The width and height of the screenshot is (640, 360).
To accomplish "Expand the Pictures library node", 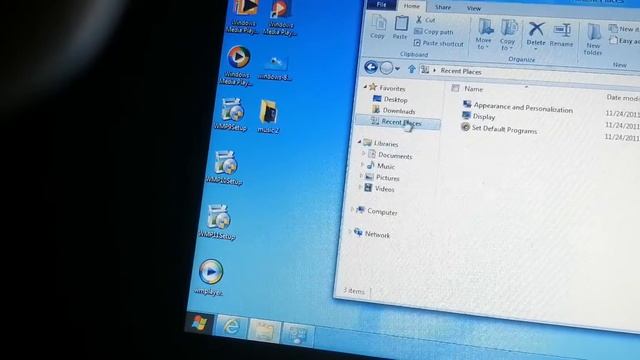I will click(361, 176).
